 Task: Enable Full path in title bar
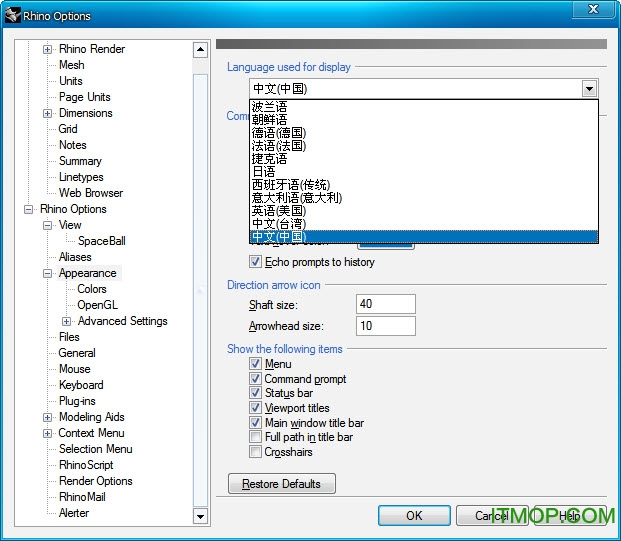point(256,437)
